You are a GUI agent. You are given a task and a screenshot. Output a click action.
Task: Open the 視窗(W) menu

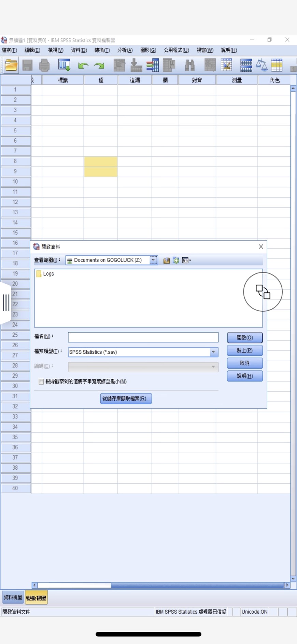[205, 50]
